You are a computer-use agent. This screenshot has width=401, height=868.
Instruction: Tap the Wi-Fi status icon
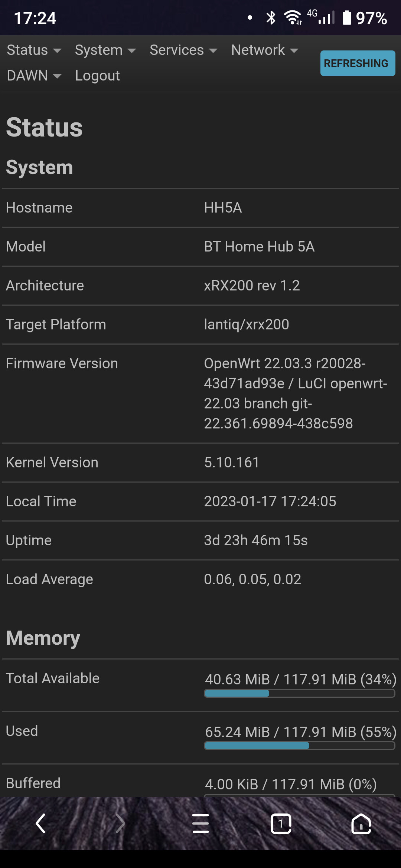[x=293, y=17]
